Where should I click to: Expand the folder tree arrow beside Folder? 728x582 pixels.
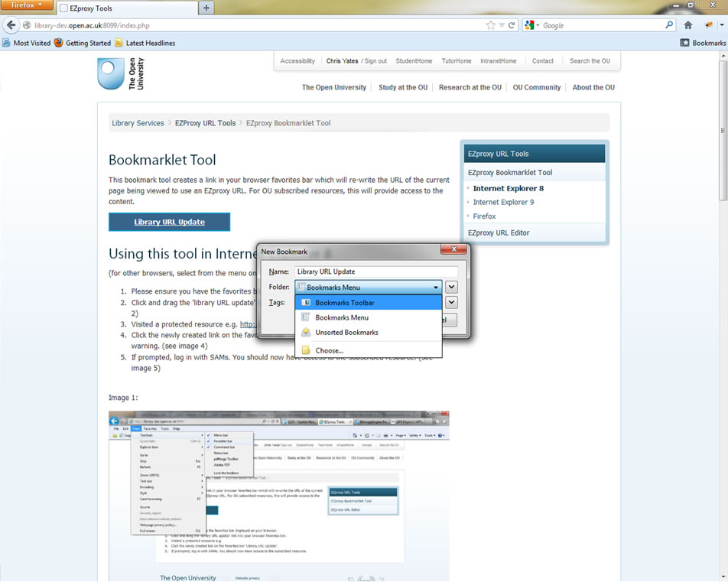[x=451, y=287]
